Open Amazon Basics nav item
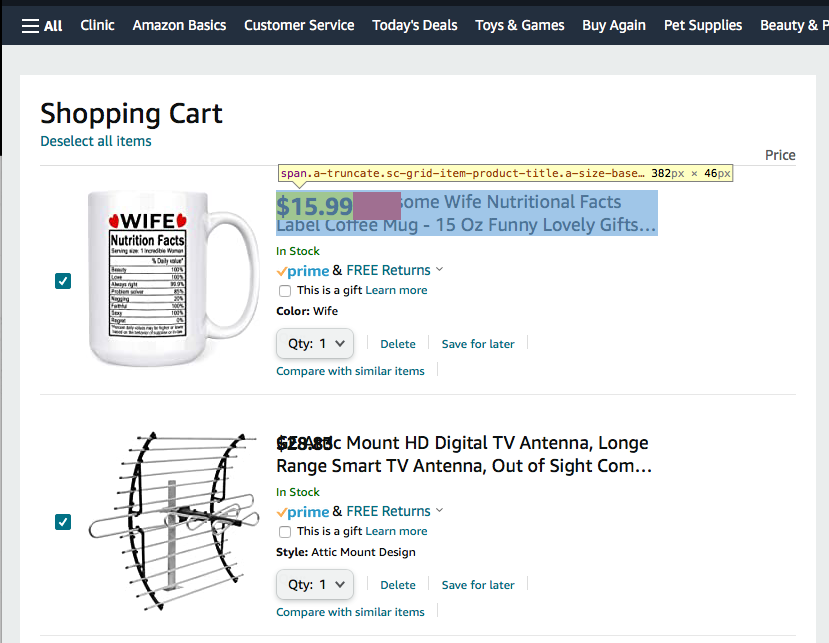829x643 pixels. 179,25
